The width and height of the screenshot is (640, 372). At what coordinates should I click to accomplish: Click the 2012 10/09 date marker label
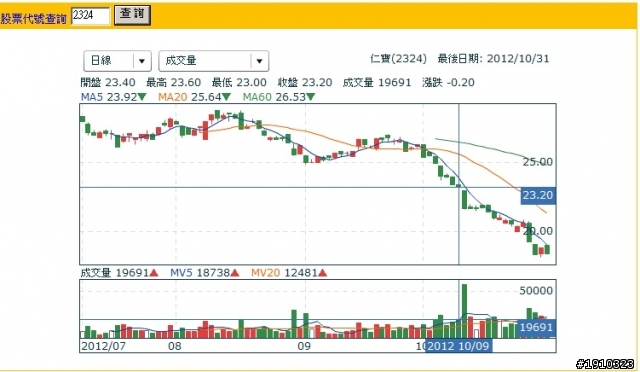[458, 346]
